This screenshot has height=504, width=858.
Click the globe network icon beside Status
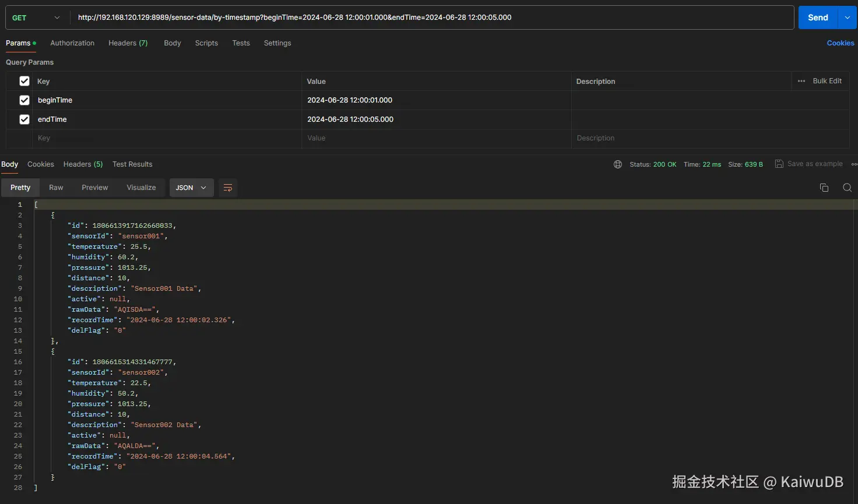[x=618, y=164]
